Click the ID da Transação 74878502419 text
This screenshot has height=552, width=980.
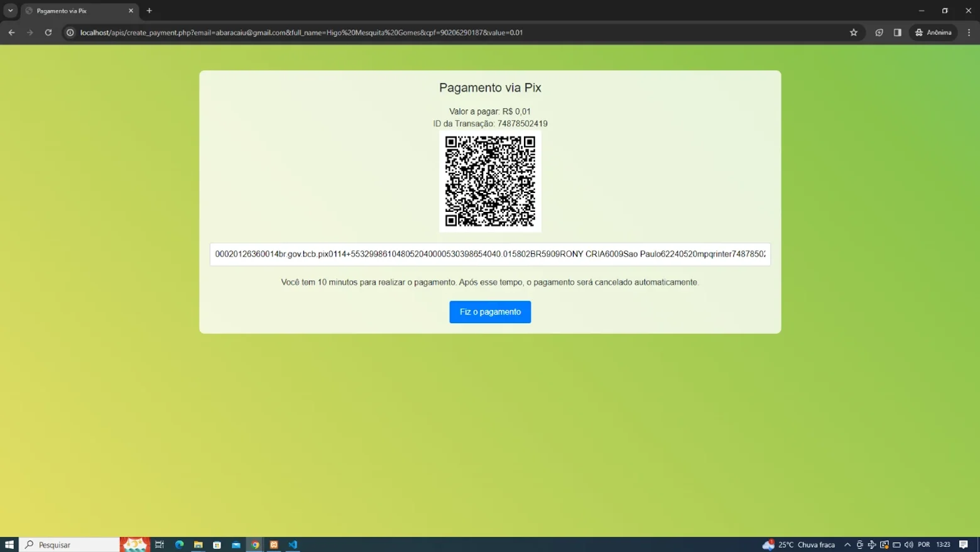click(490, 124)
